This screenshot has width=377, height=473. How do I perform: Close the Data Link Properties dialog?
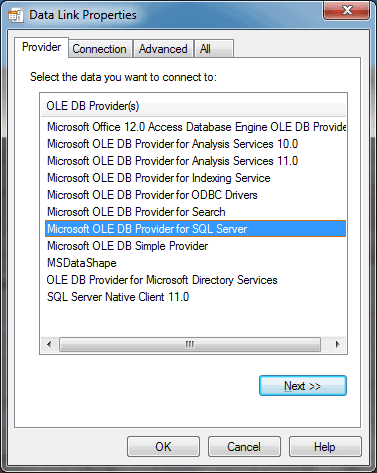346,10
